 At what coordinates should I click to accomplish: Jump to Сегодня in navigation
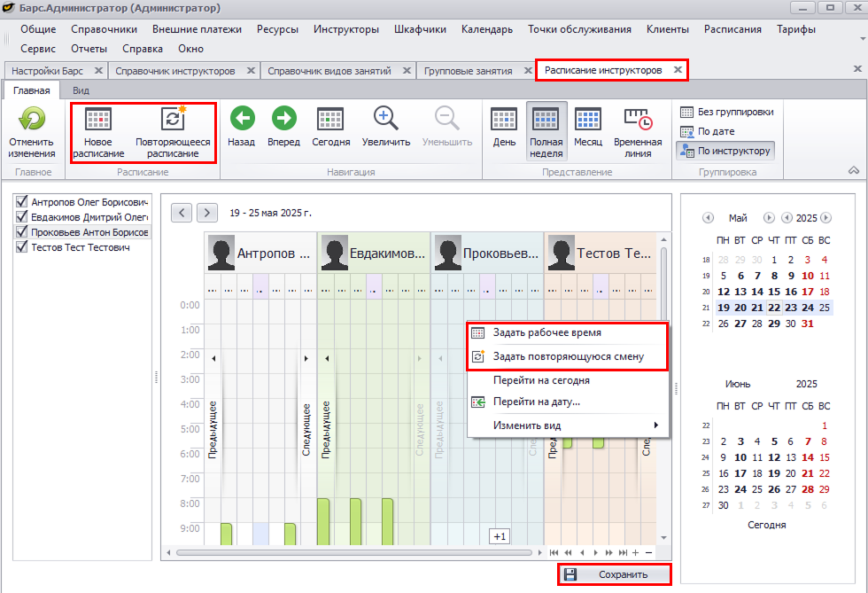[331, 127]
